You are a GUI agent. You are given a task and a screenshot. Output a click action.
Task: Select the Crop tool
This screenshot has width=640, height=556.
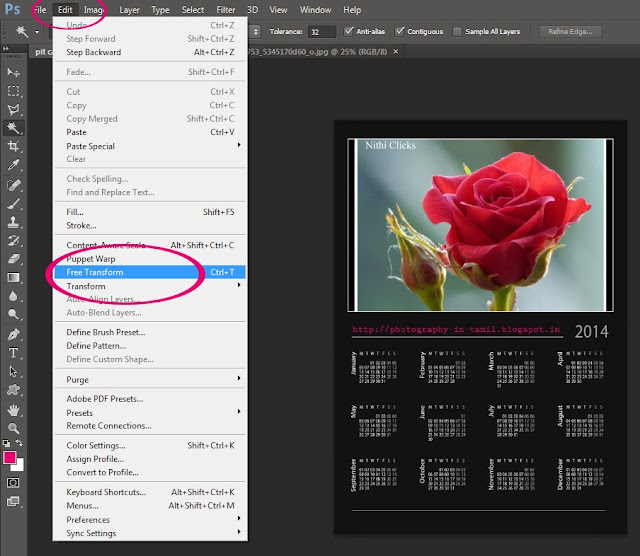(x=13, y=146)
